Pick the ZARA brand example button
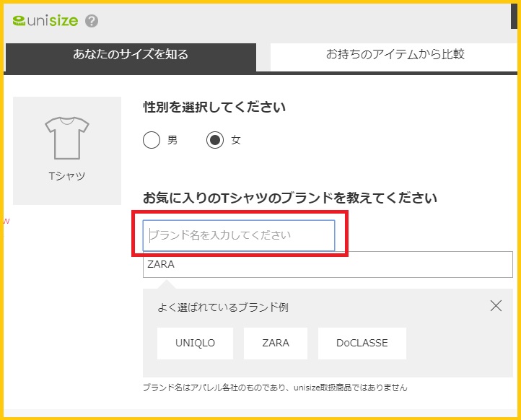This screenshot has width=521, height=420. point(276,344)
